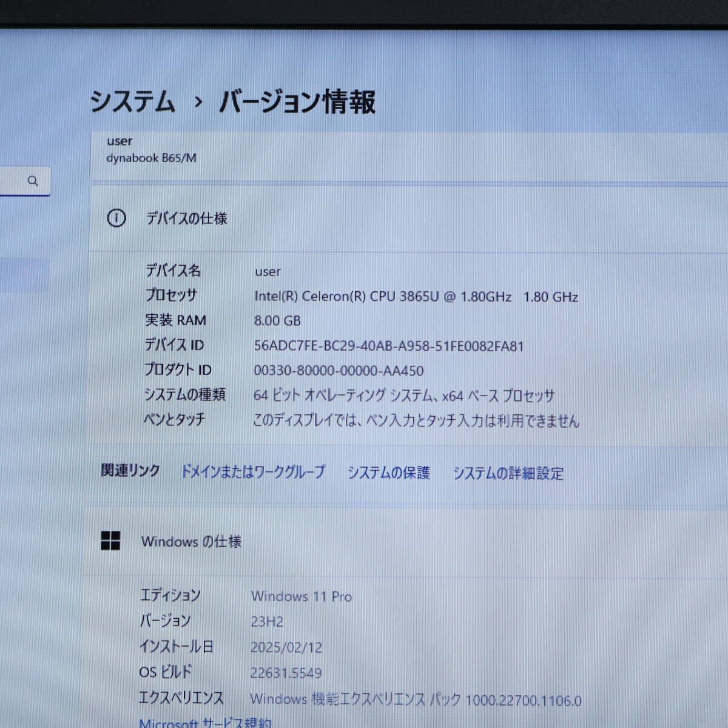The width and height of the screenshot is (728, 728).
Task: Click the 実装 RAM label
Action: click(175, 320)
